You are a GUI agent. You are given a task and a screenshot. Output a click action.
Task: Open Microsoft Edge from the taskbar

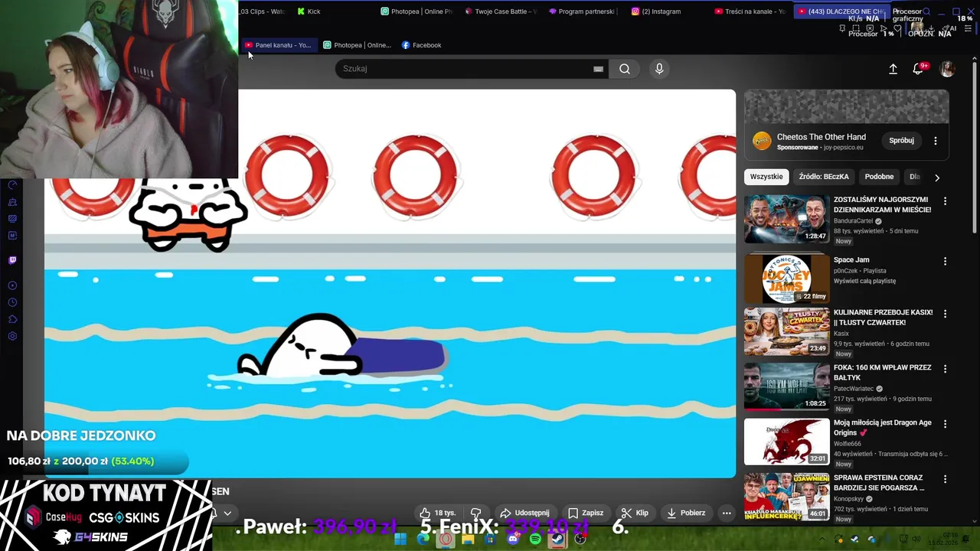click(423, 539)
